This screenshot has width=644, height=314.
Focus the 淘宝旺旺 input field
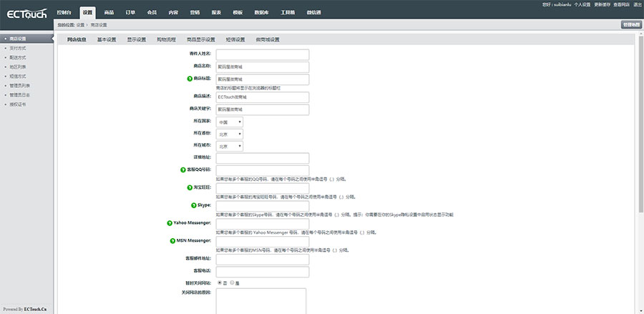(263, 188)
